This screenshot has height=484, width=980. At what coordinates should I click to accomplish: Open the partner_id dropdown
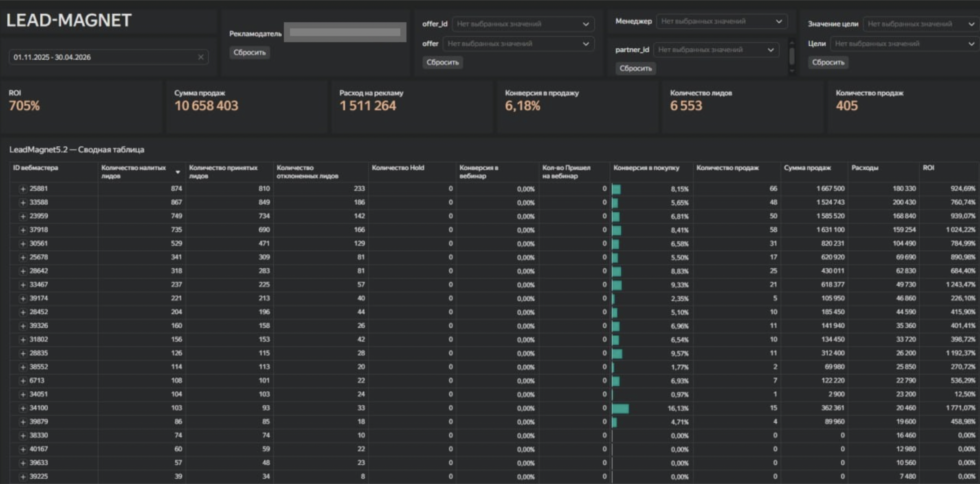tap(716, 50)
